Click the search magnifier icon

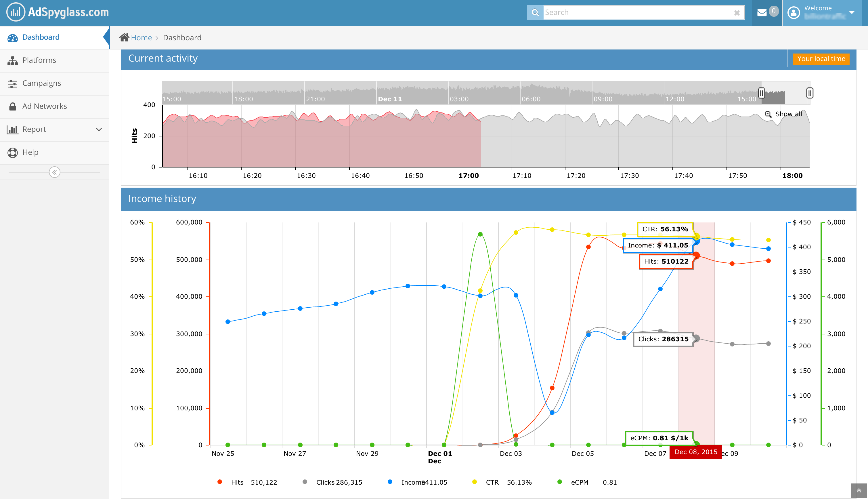pyautogui.click(x=535, y=13)
